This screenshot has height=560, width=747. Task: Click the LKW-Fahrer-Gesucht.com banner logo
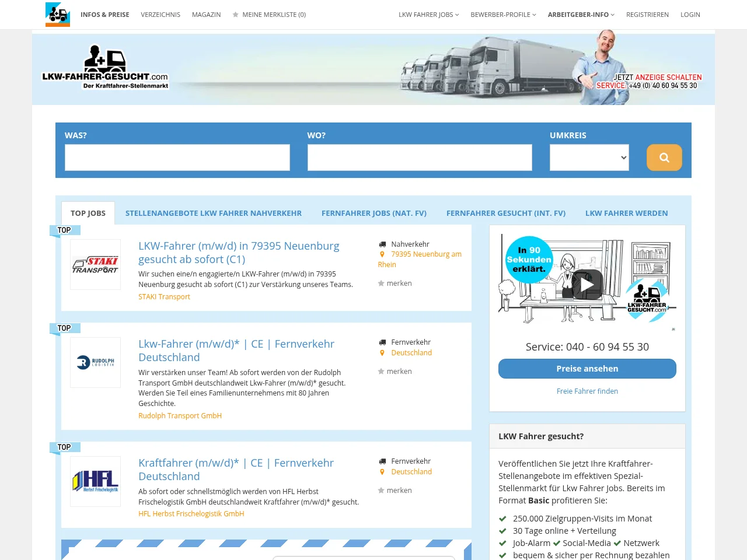click(x=106, y=68)
